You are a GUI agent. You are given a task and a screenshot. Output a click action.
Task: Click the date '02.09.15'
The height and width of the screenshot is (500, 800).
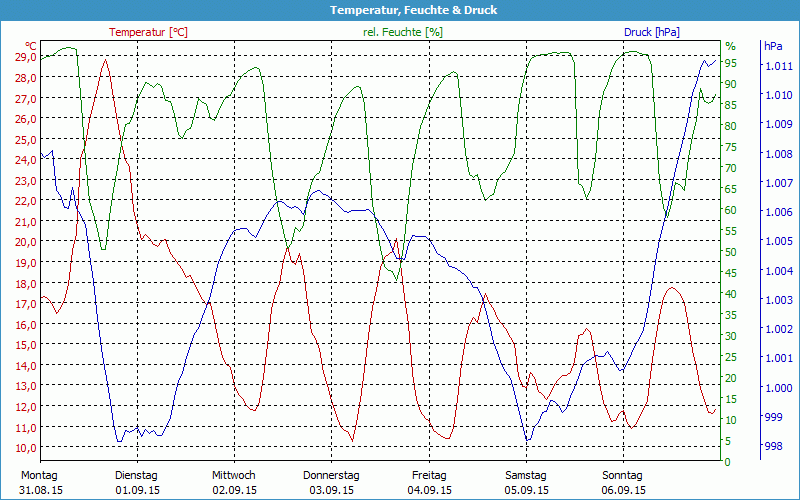pos(235,490)
